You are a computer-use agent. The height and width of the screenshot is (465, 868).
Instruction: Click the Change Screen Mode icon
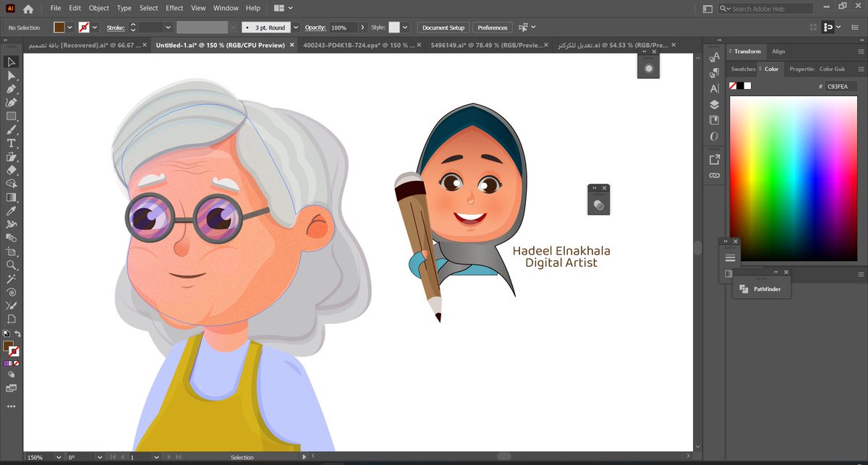click(11, 388)
